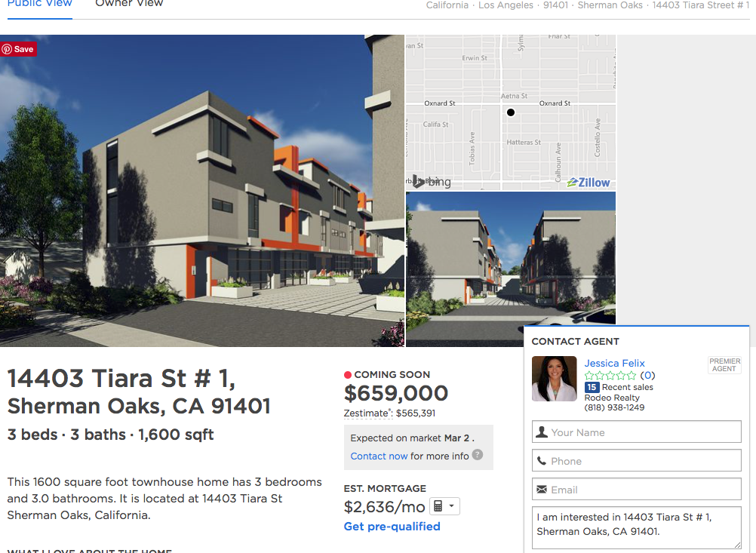This screenshot has height=553, width=756.
Task: Open Jessica Felix agent profile
Action: [x=614, y=363]
